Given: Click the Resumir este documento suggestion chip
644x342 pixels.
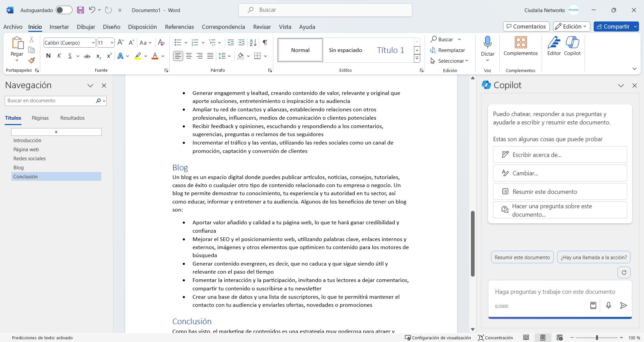Looking at the screenshot, I should pyautogui.click(x=522, y=258).
